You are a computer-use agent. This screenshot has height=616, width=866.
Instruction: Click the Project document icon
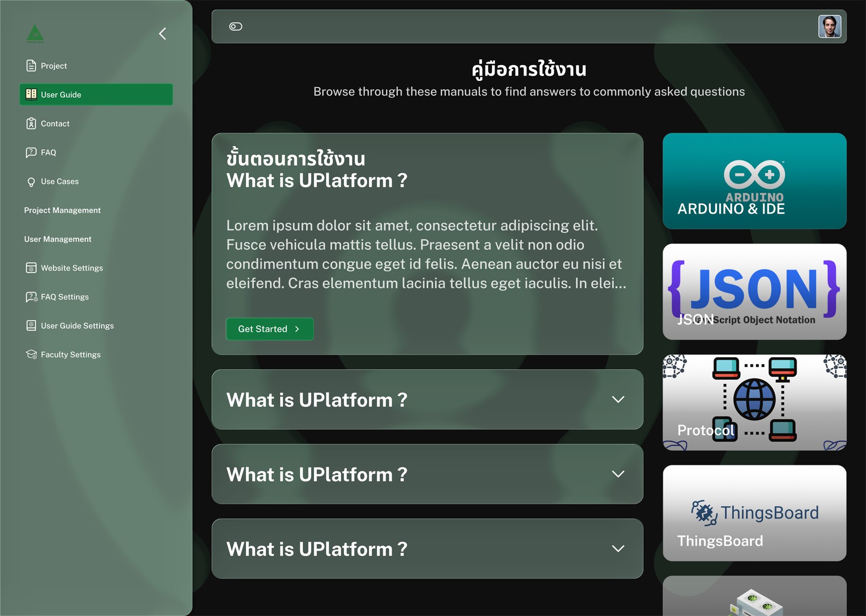pyautogui.click(x=31, y=66)
